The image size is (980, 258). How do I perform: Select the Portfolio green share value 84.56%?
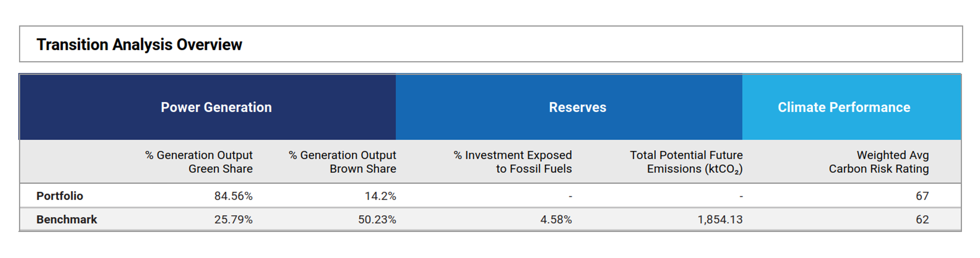tap(233, 196)
